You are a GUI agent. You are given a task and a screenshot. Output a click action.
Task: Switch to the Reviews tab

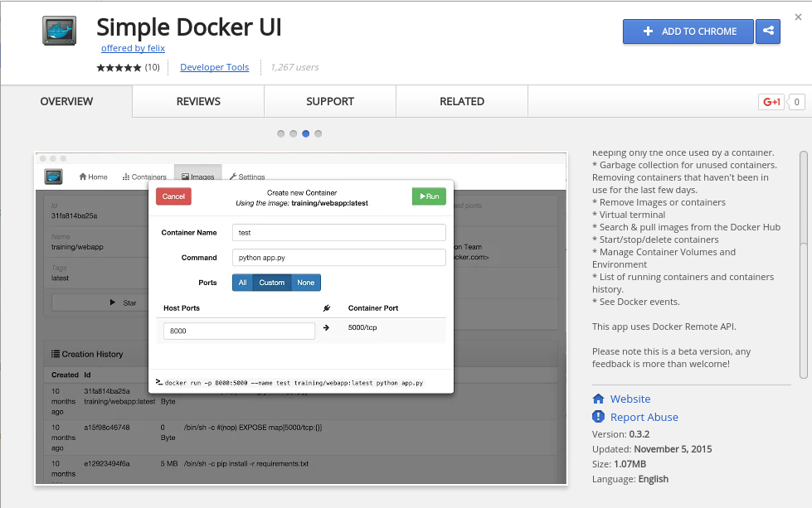point(198,101)
